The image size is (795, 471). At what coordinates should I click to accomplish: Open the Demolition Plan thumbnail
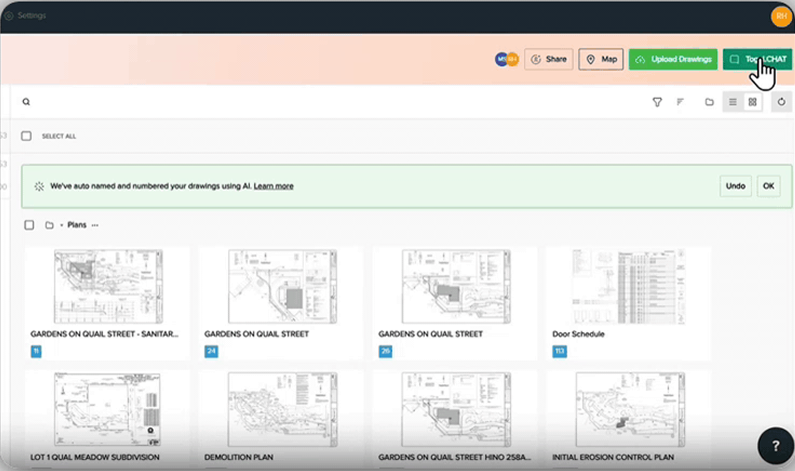pos(282,410)
